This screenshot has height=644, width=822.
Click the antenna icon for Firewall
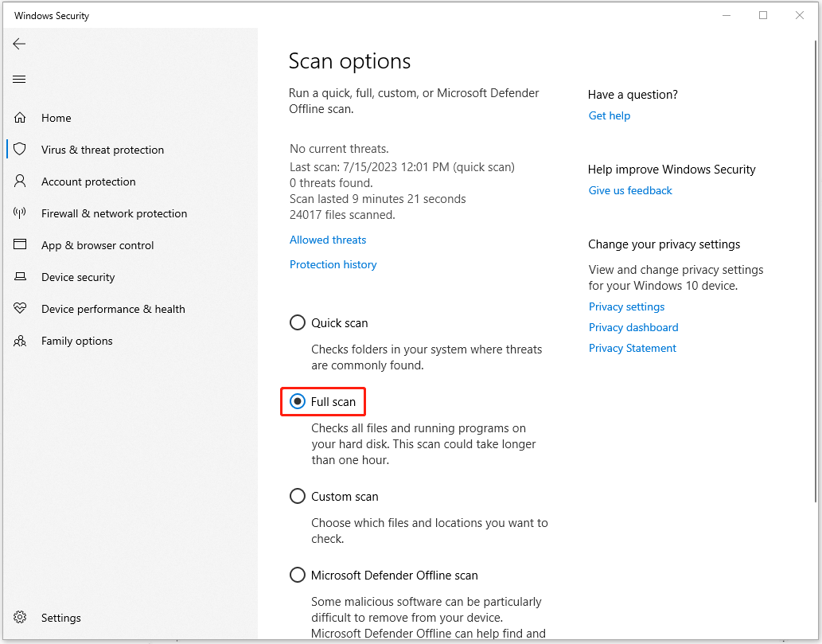[x=20, y=213]
